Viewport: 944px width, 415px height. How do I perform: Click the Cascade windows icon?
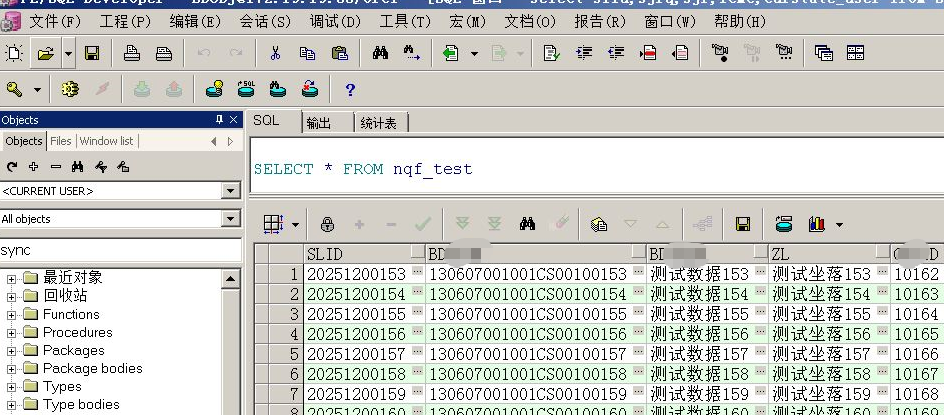point(824,53)
